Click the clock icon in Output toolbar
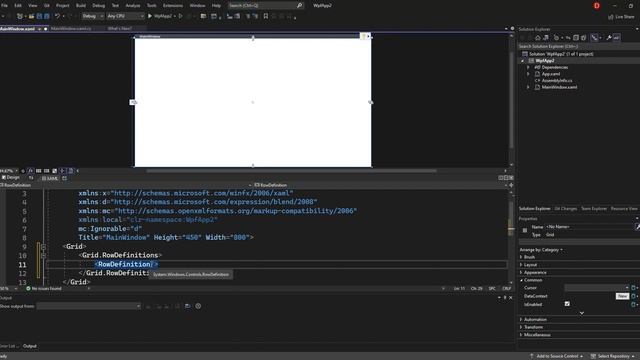Image resolution: width=640 pixels, height=360 pixels. (198, 306)
